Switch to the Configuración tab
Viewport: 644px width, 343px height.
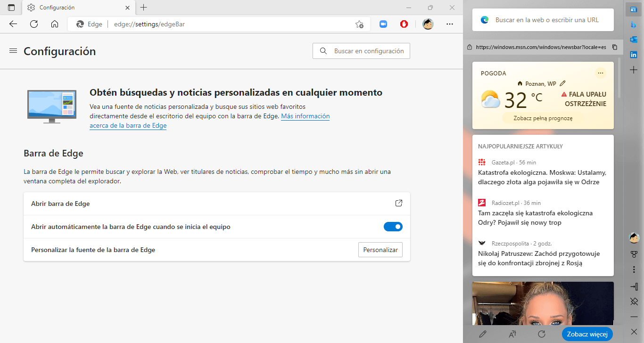[79, 8]
